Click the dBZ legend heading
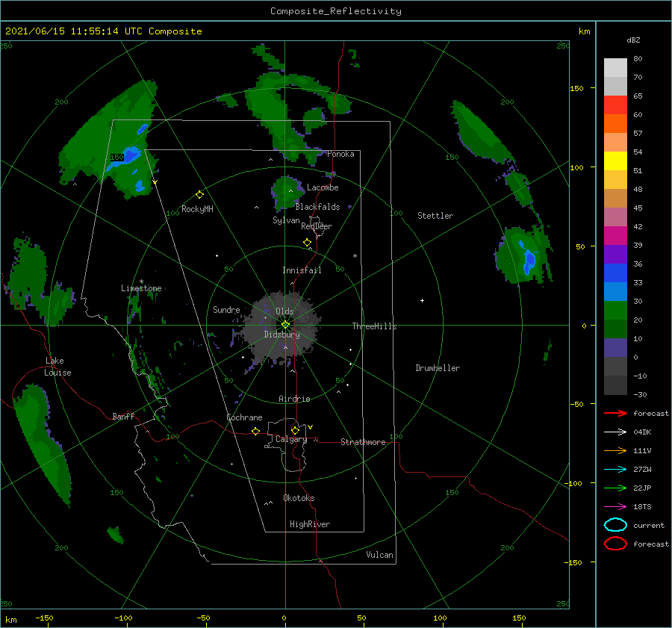 click(633, 40)
